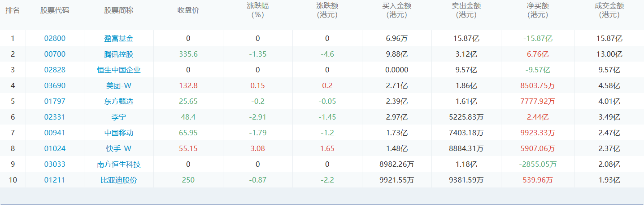Select net buy value 7777.92万
The width and height of the screenshot is (644, 205).
tap(538, 102)
